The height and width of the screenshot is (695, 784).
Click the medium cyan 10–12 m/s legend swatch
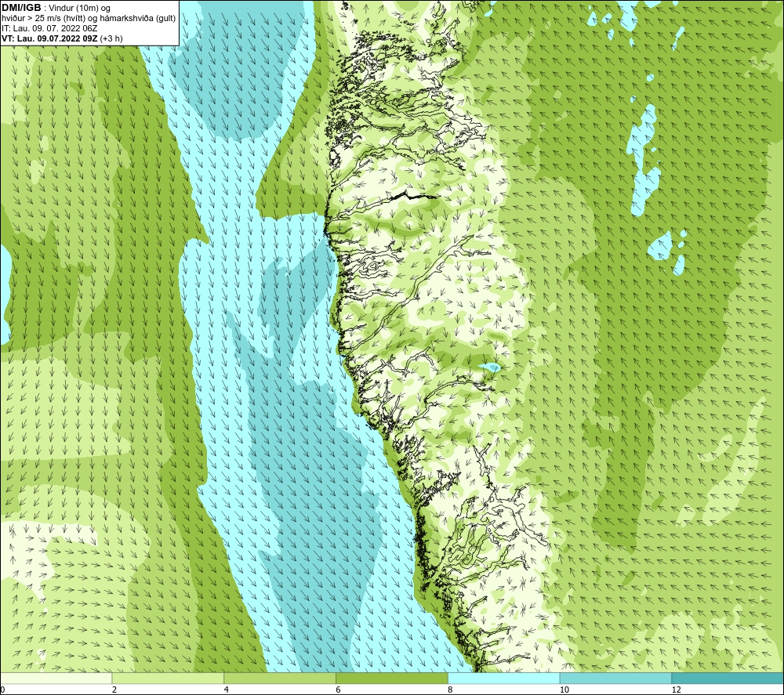[616, 678]
